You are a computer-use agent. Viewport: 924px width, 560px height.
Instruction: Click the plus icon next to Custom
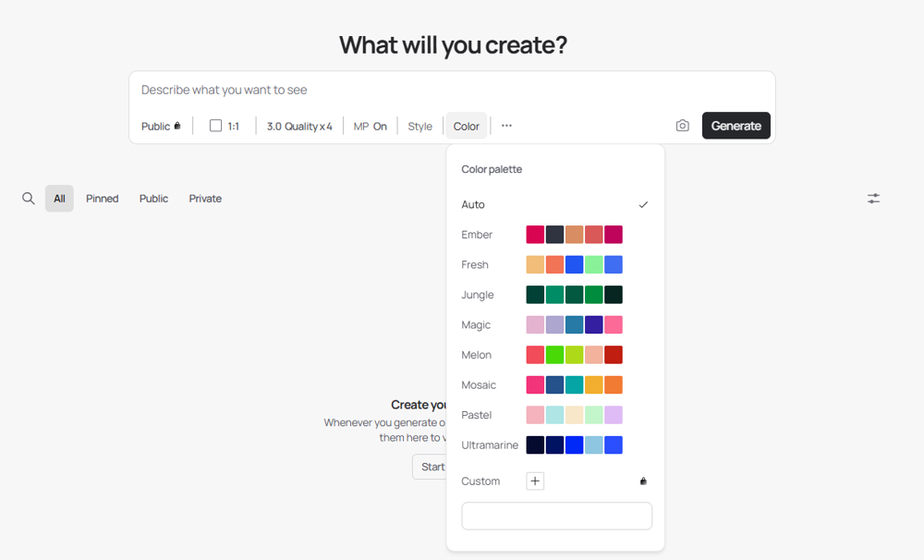coord(535,481)
